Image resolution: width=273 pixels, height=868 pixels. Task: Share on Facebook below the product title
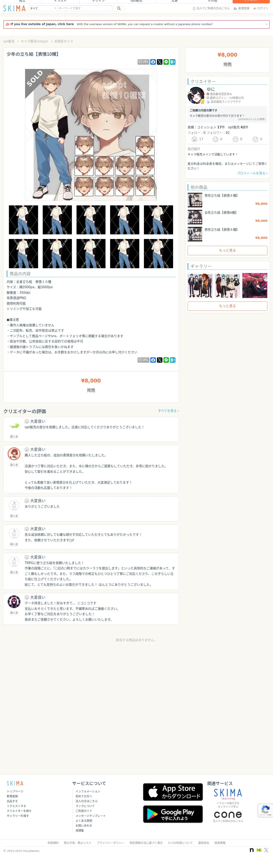(153, 62)
